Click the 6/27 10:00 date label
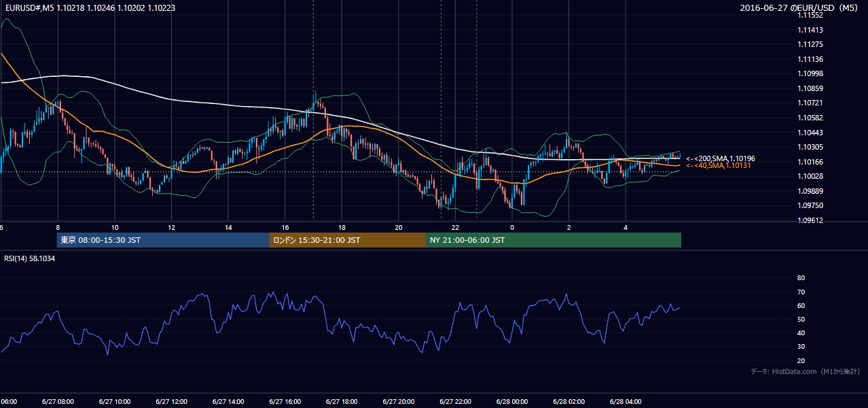 click(x=114, y=401)
